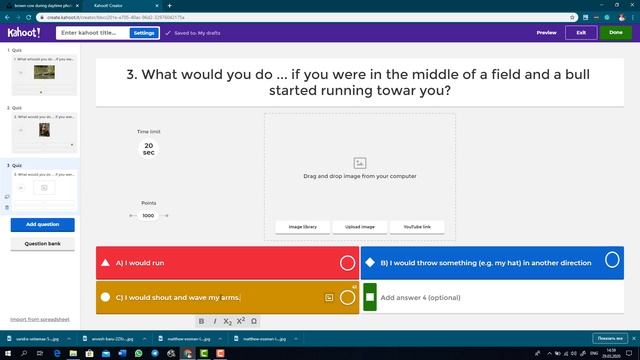This screenshot has width=640, height=360.
Task: Open the 1000 points value selector
Action: click(x=148, y=216)
